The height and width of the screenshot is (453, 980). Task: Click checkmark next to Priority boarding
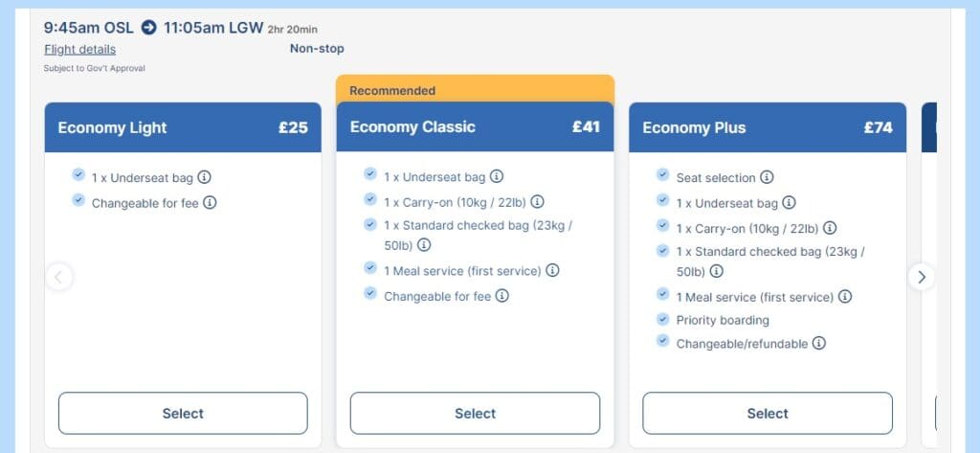662,319
